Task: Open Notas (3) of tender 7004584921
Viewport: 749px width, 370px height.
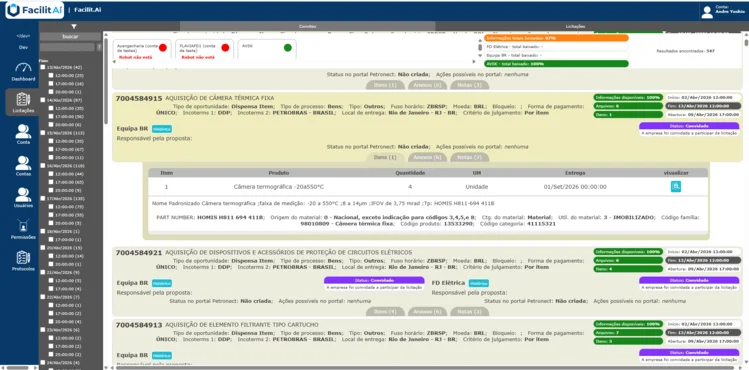Action: pos(470,312)
